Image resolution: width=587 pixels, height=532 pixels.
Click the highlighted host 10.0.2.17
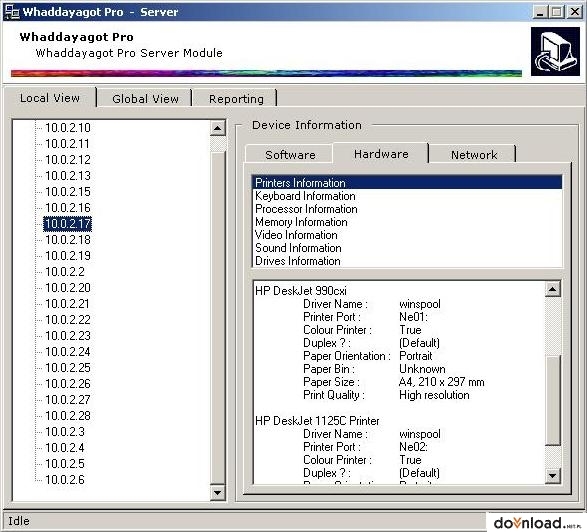point(67,224)
